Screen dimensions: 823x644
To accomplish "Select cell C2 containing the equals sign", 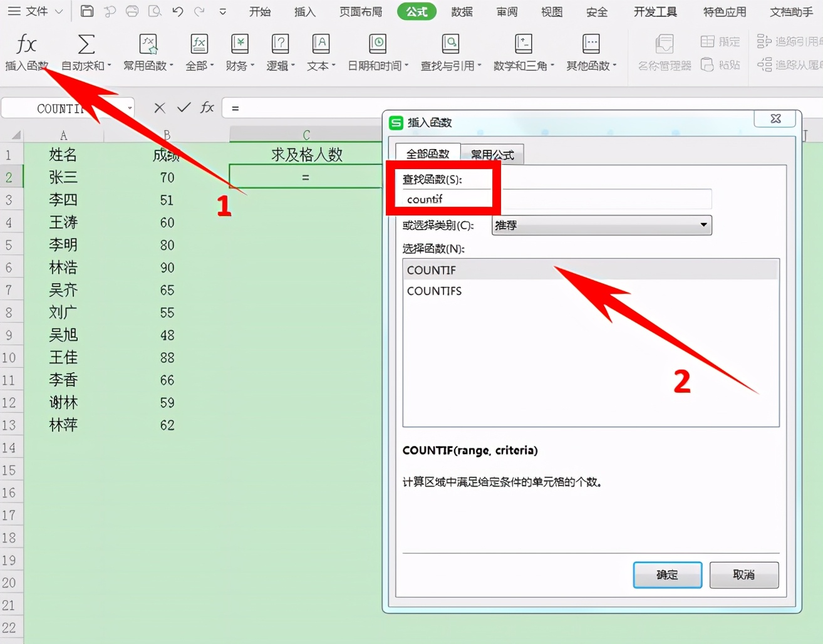I will [306, 177].
